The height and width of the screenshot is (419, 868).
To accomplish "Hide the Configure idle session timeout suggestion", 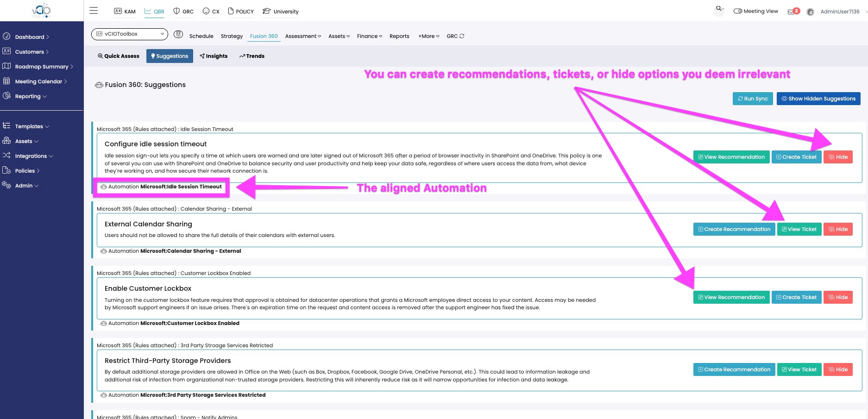I will 838,157.
